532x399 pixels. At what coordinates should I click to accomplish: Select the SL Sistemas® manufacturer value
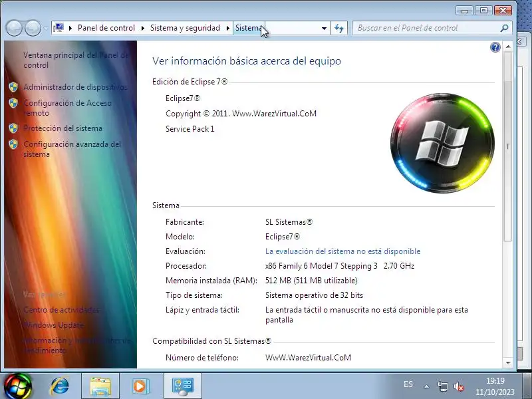click(x=289, y=222)
